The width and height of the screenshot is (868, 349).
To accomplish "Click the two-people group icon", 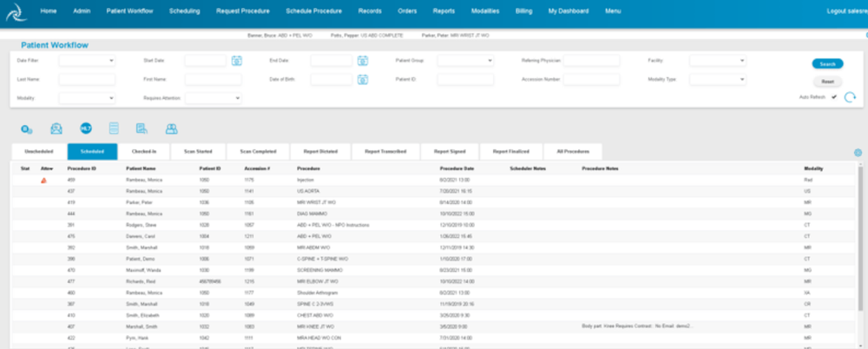I will (x=172, y=129).
